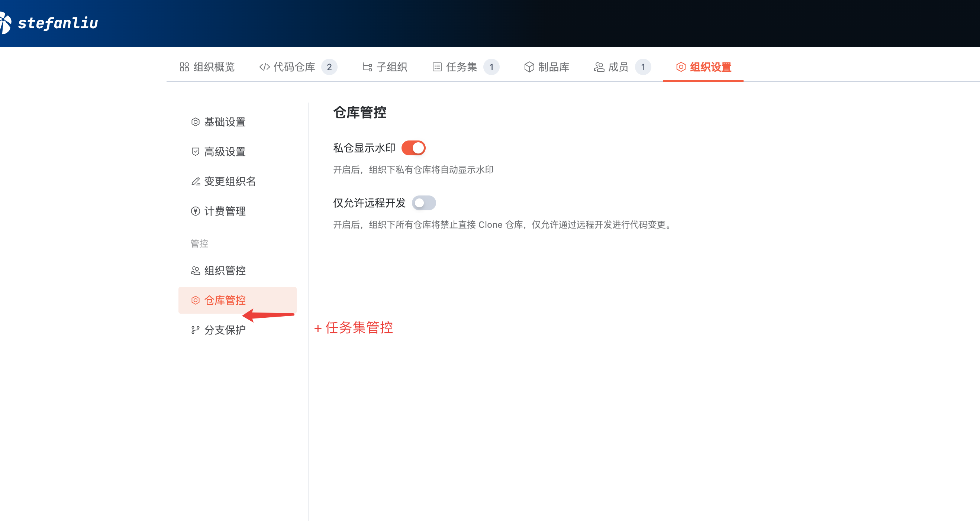Enable the 仅允许远程开发 switch
Viewport: 980px width, 521px height.
pos(424,203)
